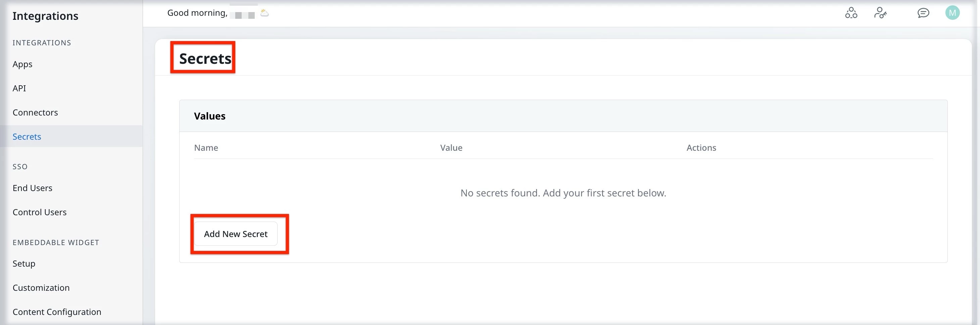This screenshot has height=325, width=980.
Task: Click the Add New Secret button
Action: pos(235,234)
